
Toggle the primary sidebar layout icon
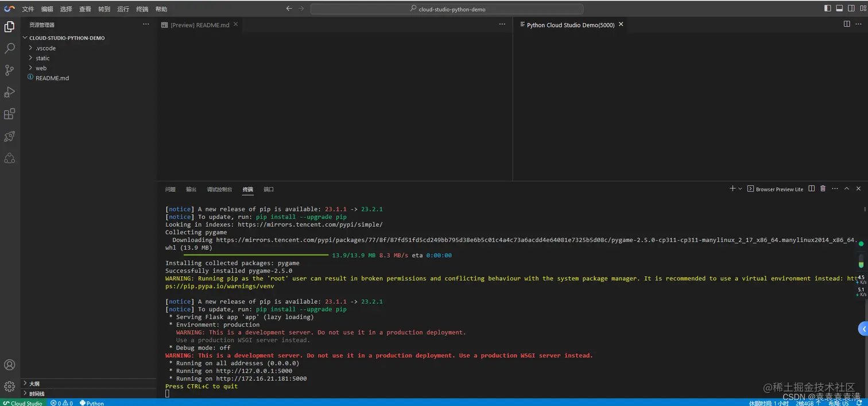(x=827, y=9)
